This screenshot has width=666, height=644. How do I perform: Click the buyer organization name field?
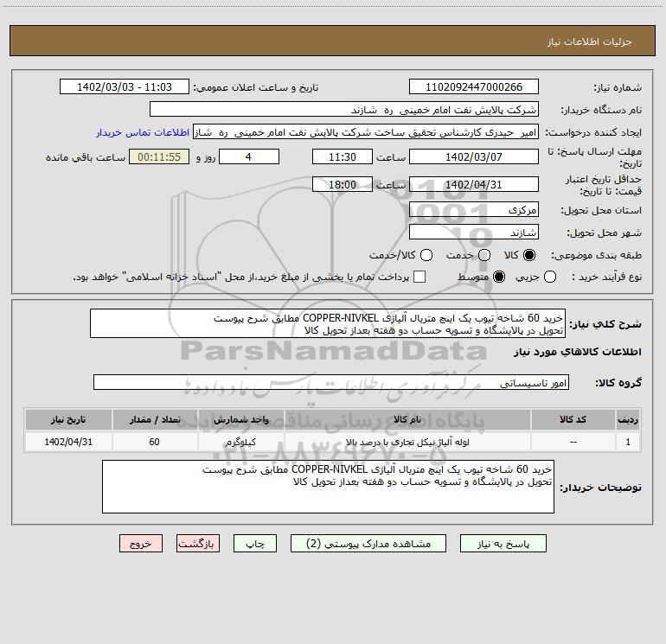(344, 110)
